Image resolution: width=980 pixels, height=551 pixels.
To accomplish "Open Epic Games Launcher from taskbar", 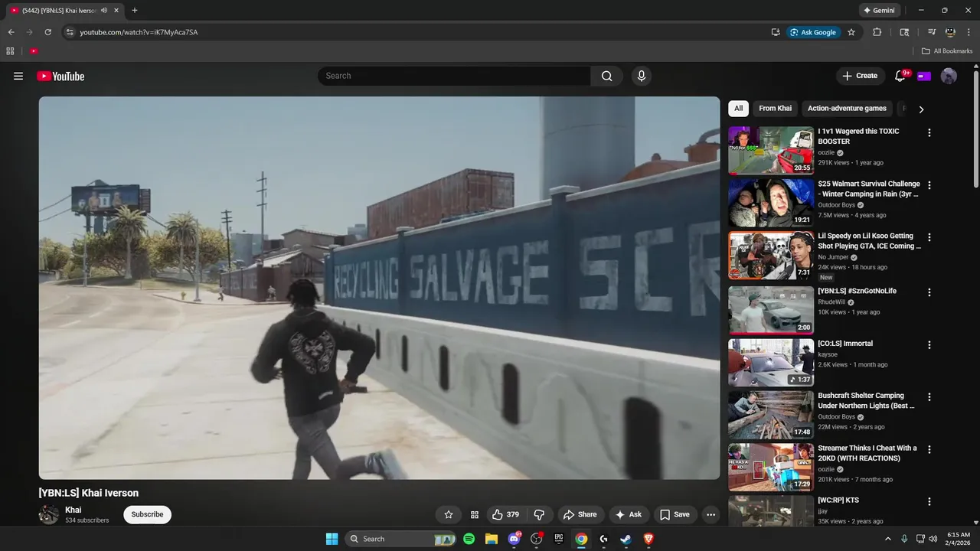I will 559,539.
